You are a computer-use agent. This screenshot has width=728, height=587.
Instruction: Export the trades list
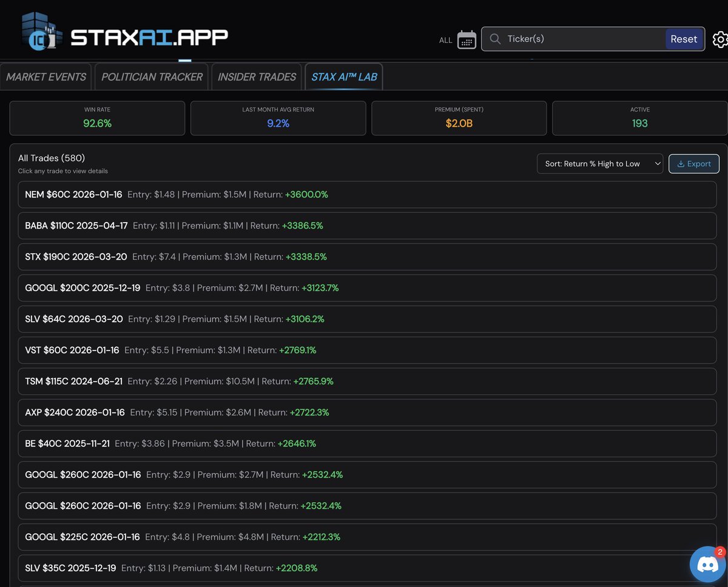[x=694, y=164]
